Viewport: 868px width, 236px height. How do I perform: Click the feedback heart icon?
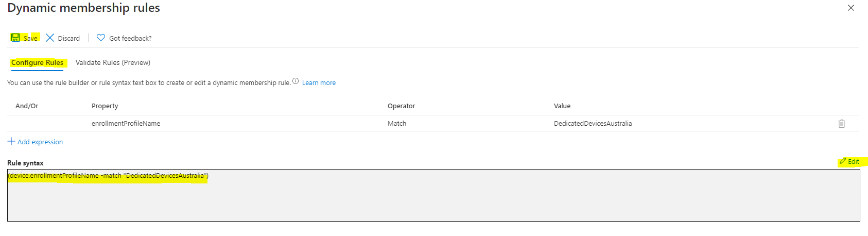coord(101,38)
